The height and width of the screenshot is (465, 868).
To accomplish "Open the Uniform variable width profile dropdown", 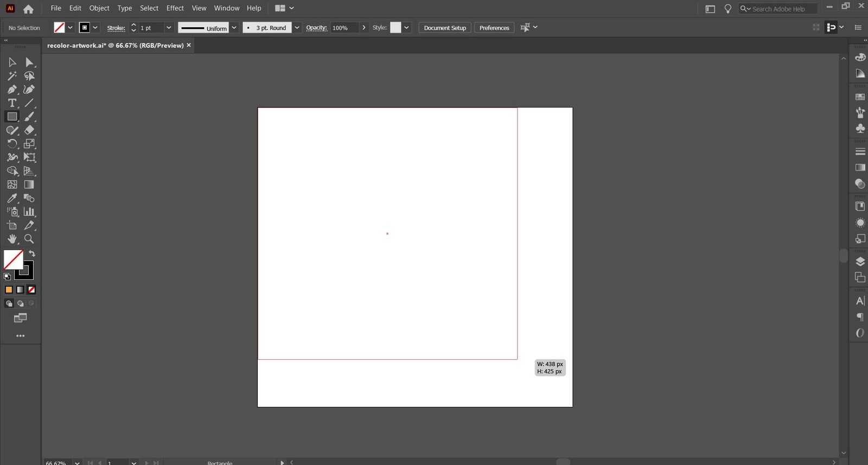I will 234,28.
